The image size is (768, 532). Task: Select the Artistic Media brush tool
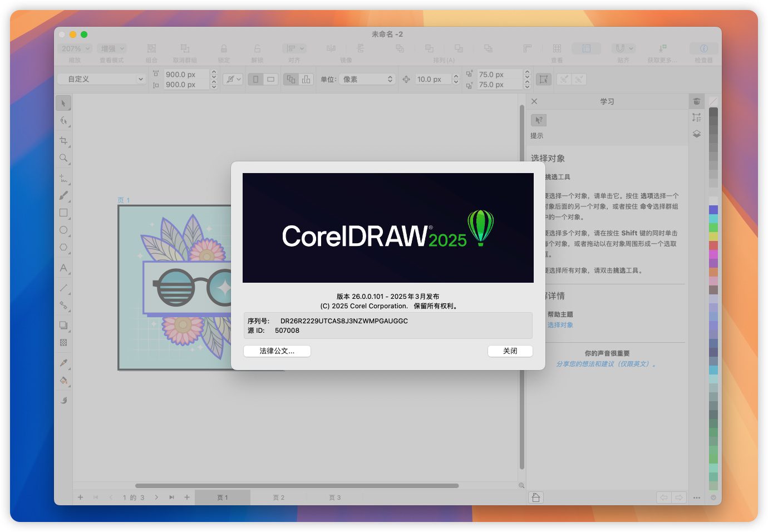63,195
